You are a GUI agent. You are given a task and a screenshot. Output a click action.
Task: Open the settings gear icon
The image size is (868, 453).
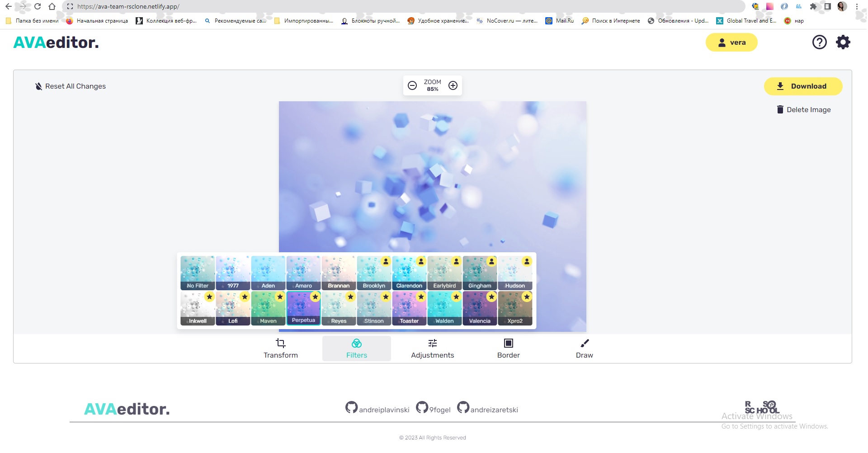point(843,42)
